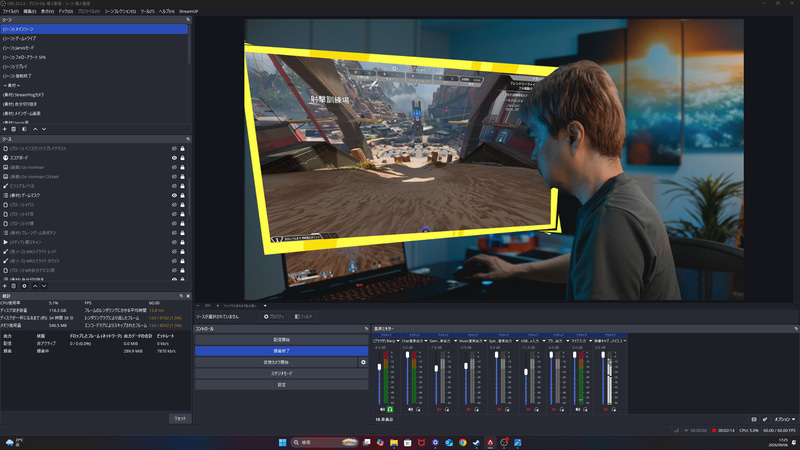Unmute the Music音声出力 mixer channel
The height and width of the screenshot is (450, 800).
(x=469, y=409)
